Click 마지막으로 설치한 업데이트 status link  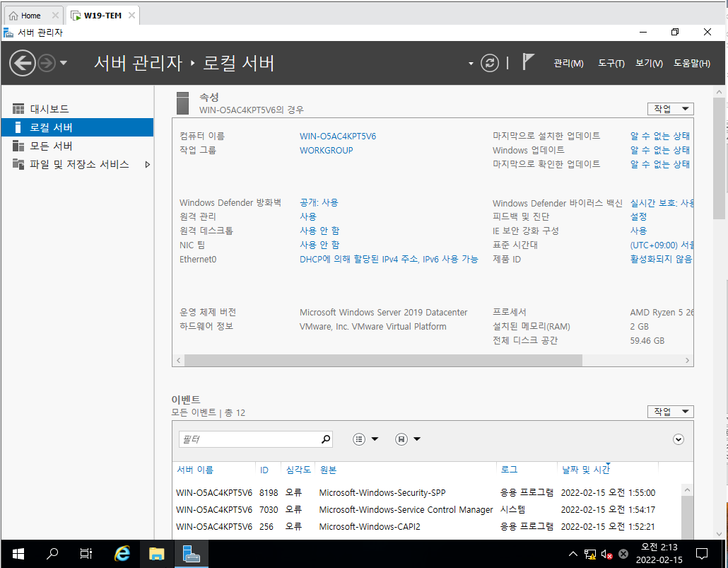[x=659, y=136]
